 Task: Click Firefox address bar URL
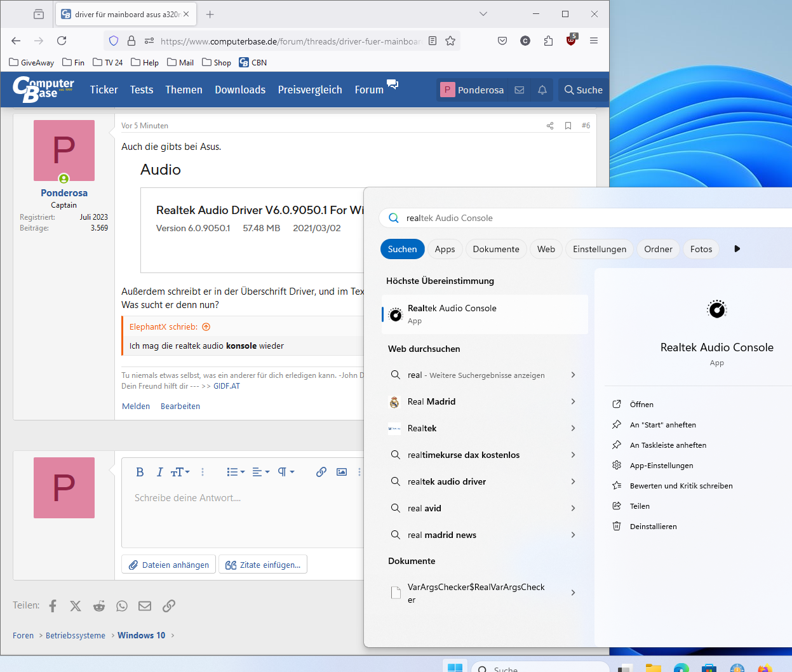(291, 41)
